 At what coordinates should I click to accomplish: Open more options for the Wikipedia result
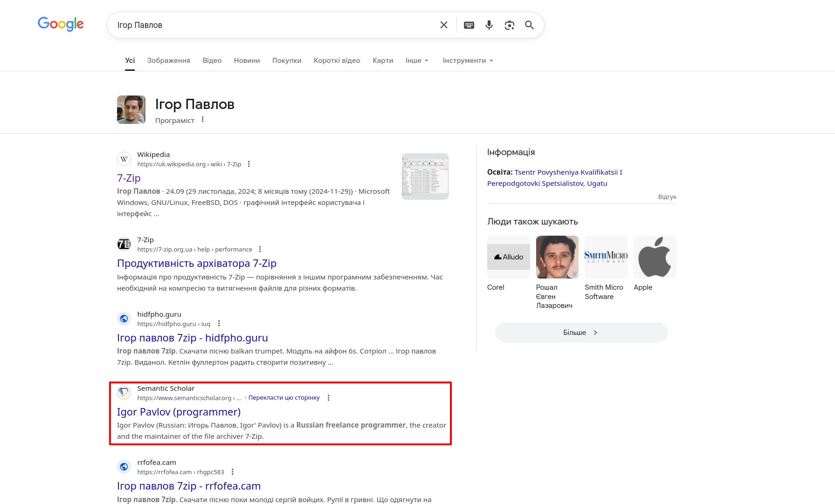click(249, 164)
